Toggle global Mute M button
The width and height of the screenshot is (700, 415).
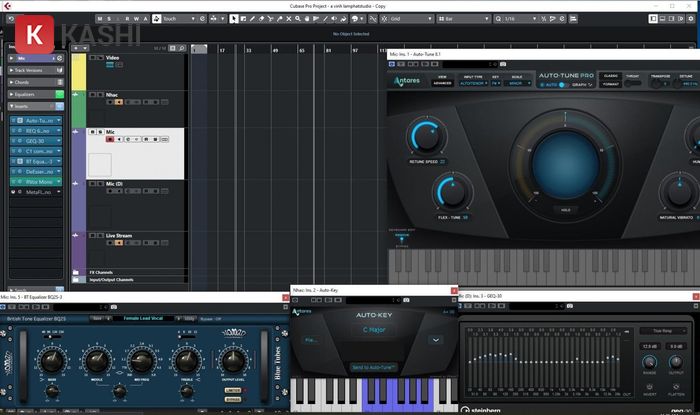100,19
